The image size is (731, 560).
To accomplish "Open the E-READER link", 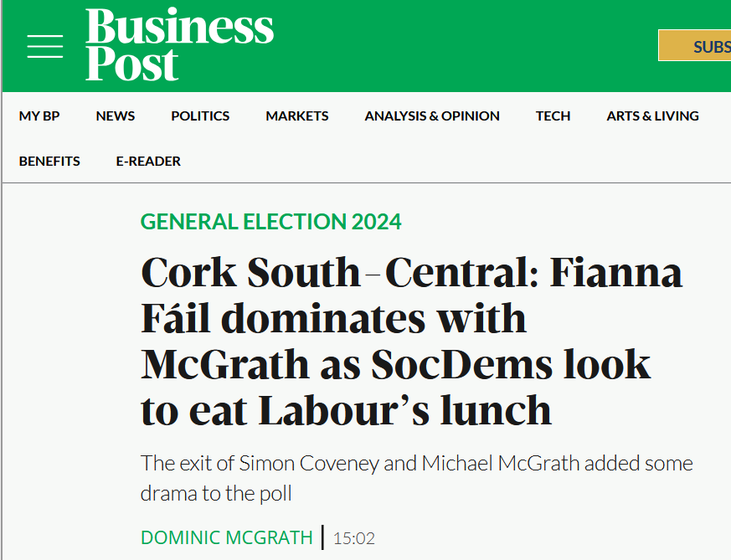I will tap(148, 162).
